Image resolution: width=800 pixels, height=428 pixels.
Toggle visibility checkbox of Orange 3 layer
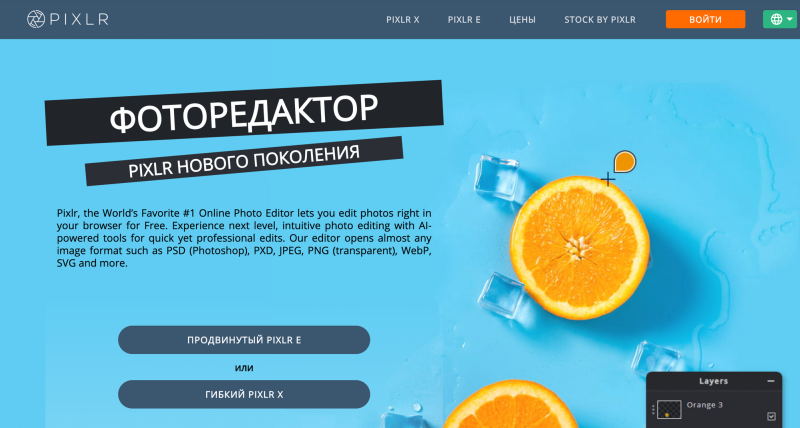771,416
